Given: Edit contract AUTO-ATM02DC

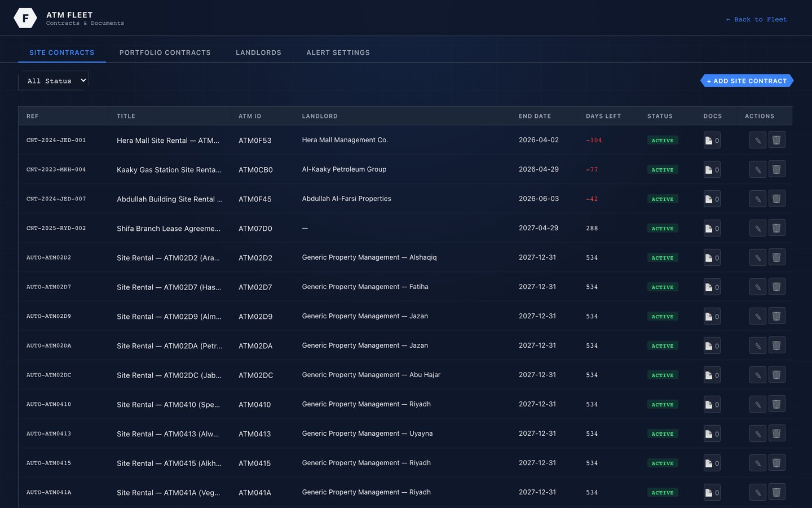Looking at the screenshot, I should pos(758,375).
